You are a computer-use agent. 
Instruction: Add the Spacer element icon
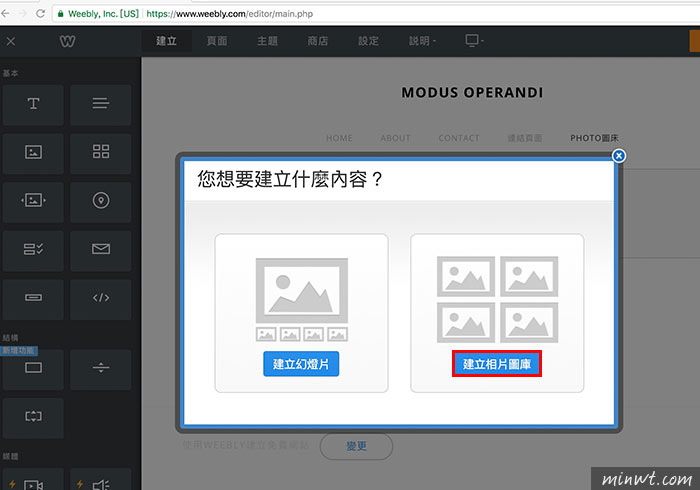(33, 417)
